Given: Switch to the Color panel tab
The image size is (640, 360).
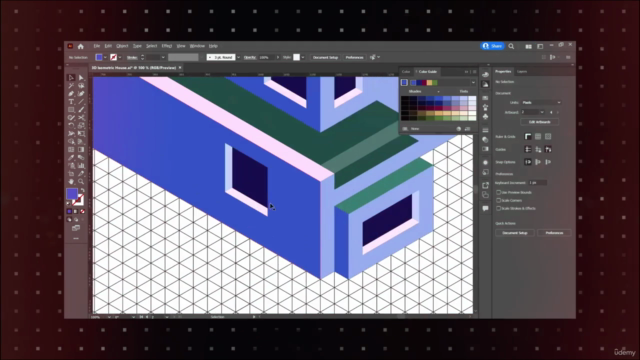Looking at the screenshot, I should [406, 71].
